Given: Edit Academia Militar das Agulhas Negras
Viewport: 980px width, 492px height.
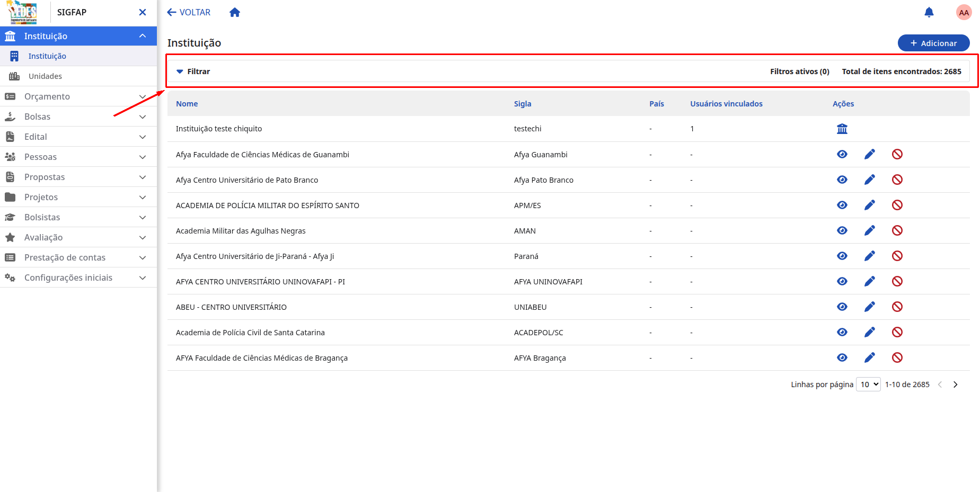Looking at the screenshot, I should point(870,230).
